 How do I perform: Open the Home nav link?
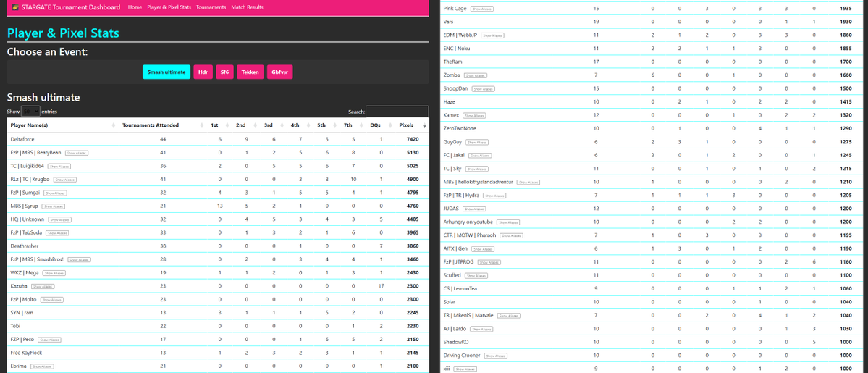tap(135, 7)
